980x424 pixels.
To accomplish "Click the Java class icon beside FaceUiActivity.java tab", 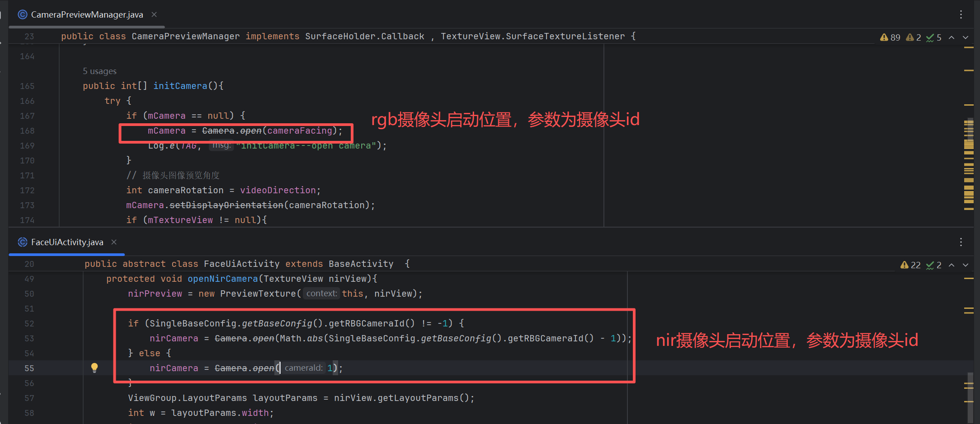I will [23, 242].
